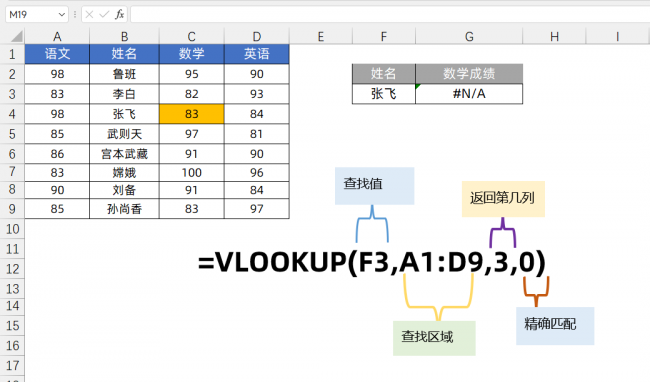This screenshot has height=382, width=650.
Task: Click cell 86 in column A
Action: [x=57, y=154]
